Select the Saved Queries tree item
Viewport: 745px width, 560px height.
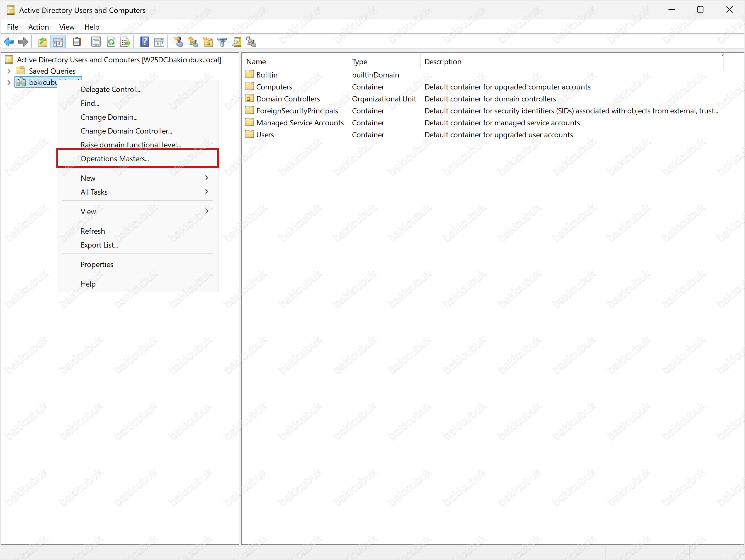(52, 71)
